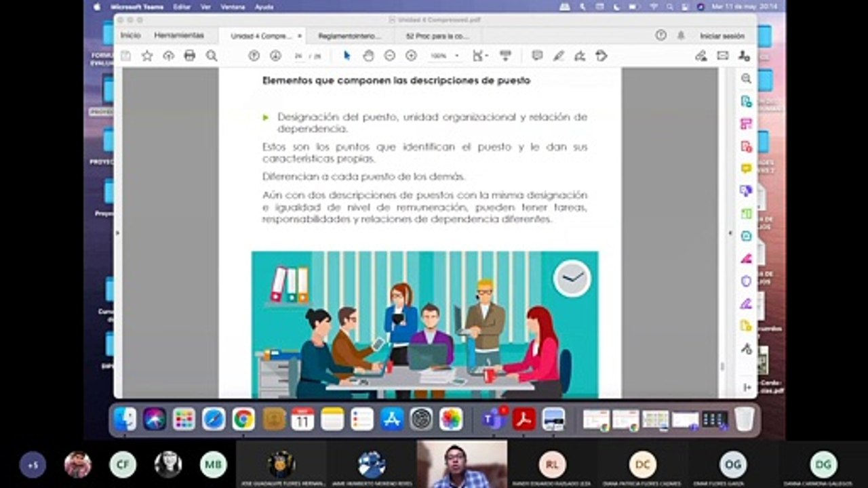Screen dimensions: 868x488
Task: Click the share link icon
Action: [701, 56]
